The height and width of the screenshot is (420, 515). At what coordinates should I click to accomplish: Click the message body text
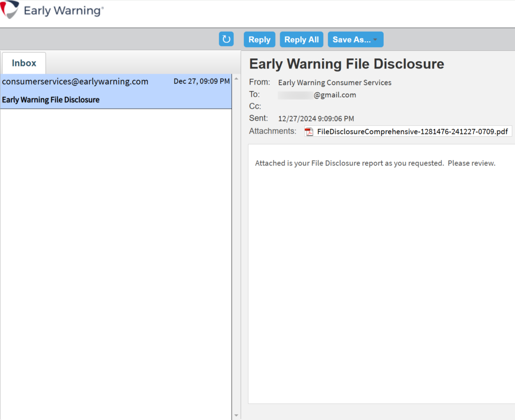pos(375,163)
